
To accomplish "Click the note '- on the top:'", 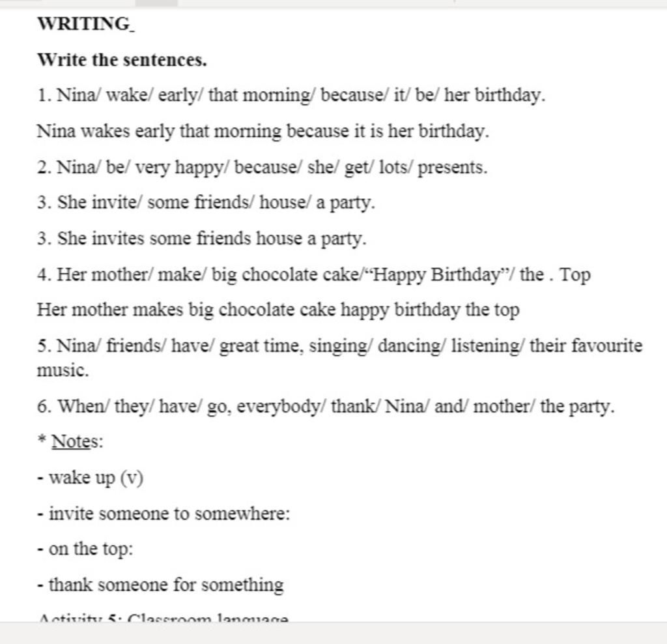I will (85, 549).
